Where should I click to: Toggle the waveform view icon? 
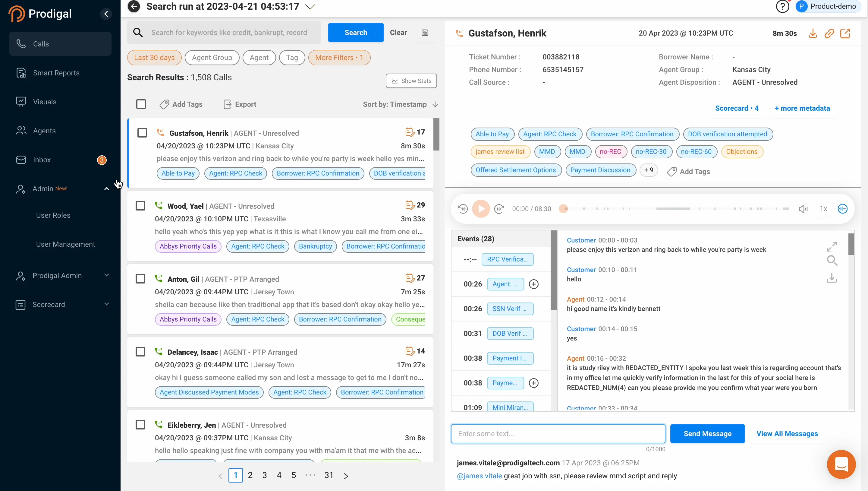pyautogui.click(x=842, y=209)
